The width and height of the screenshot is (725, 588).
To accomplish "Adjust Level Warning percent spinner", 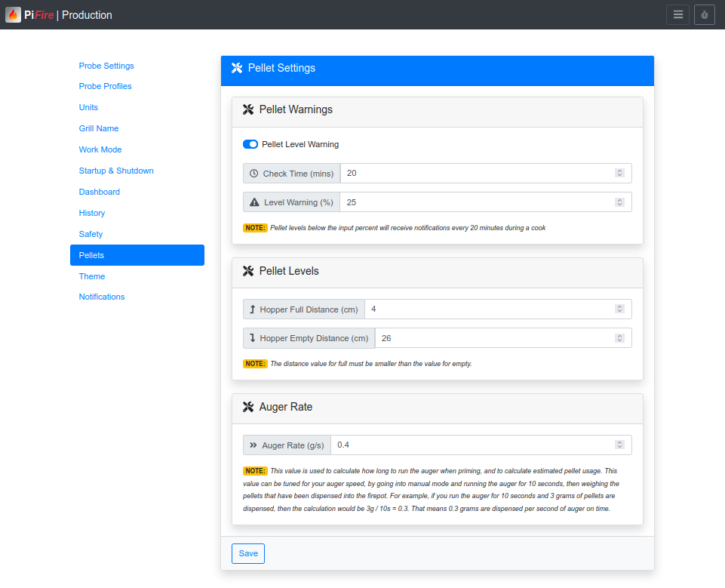I will (619, 202).
